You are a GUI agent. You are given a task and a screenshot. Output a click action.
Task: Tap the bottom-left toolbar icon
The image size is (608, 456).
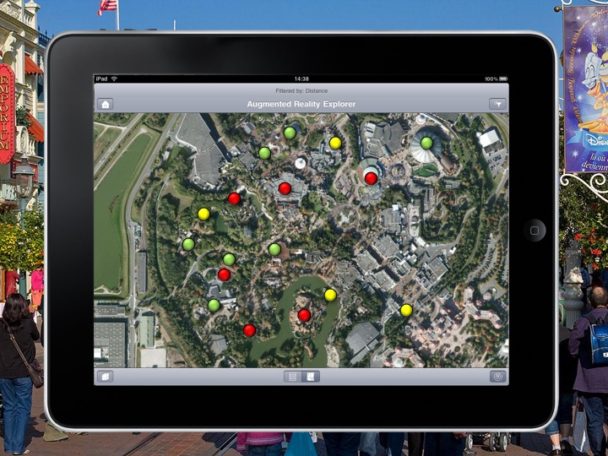[106, 377]
